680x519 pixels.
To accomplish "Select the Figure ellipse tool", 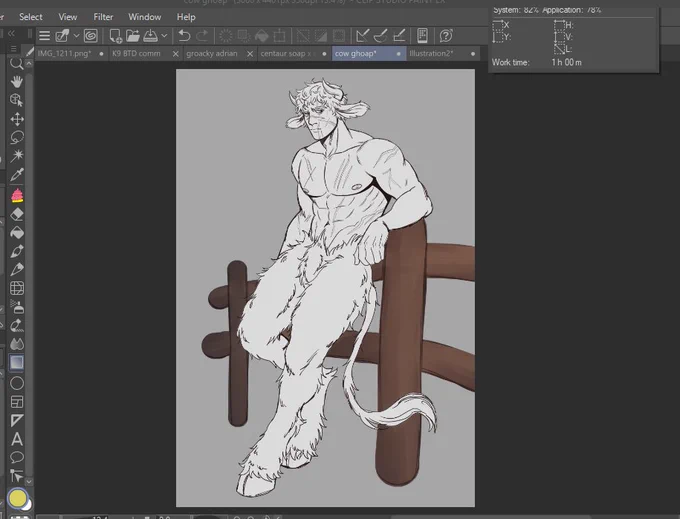I will click(16, 383).
